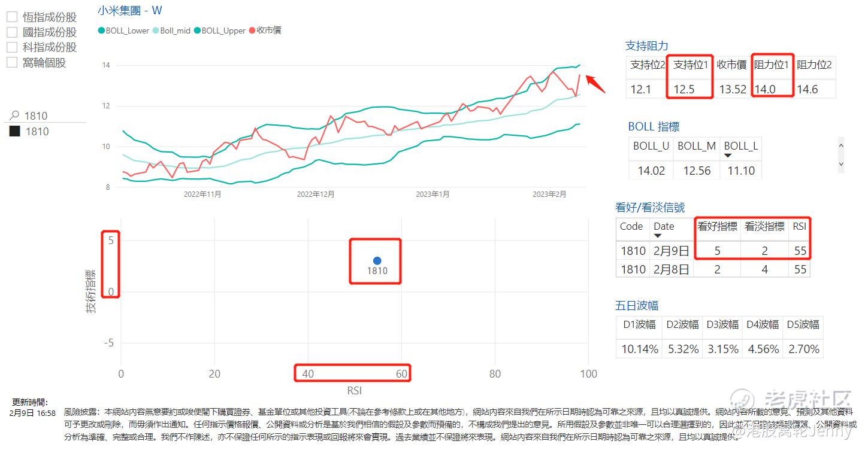Click the 五日波幅 heading
868x450 pixels.
tap(637, 305)
